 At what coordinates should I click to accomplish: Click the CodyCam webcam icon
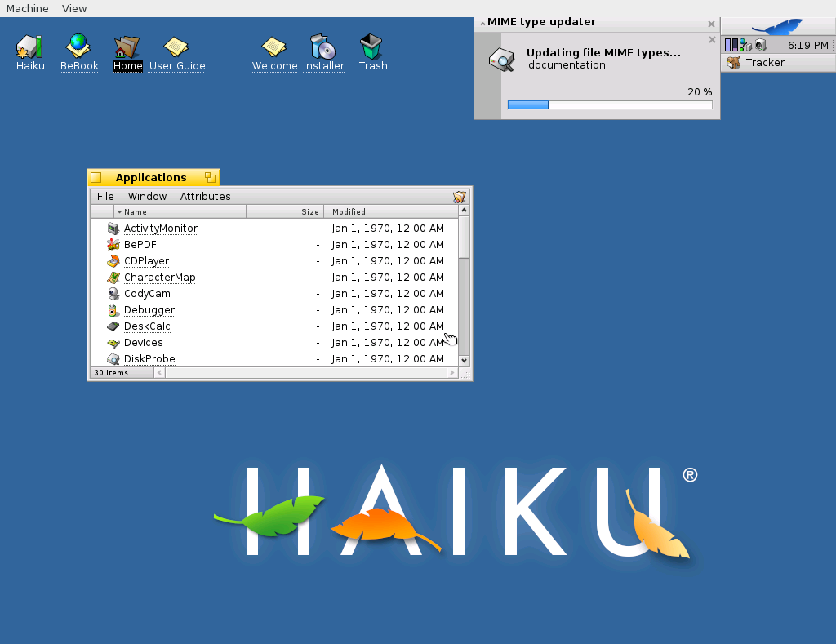(x=113, y=294)
